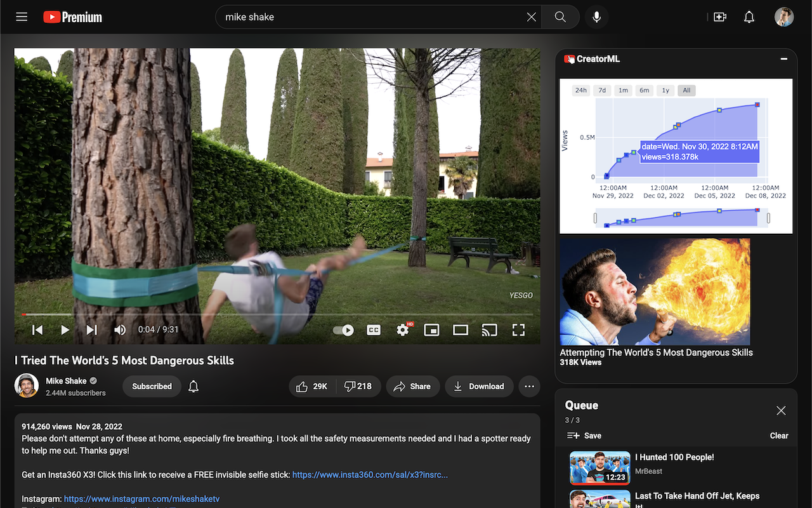Toggle closed captions CC
The image size is (812, 508).
pos(374,330)
